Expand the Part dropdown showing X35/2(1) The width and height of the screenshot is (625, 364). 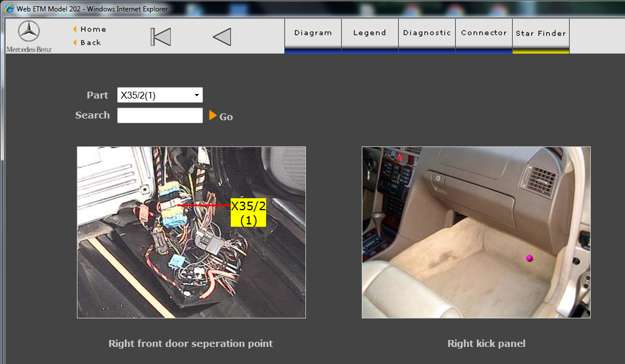160,95
